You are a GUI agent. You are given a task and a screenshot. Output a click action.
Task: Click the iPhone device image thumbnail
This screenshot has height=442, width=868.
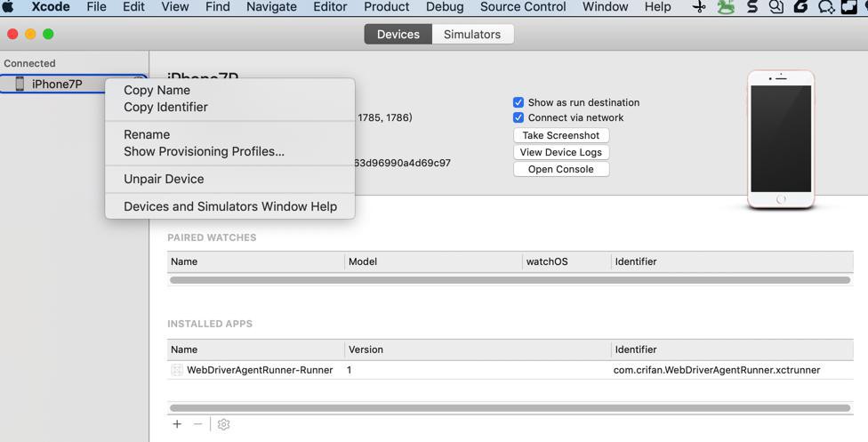click(781, 140)
